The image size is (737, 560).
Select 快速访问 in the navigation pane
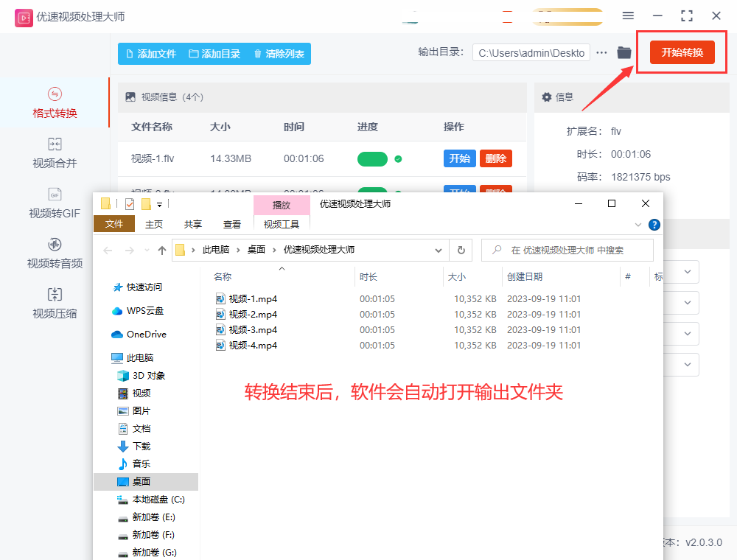[x=138, y=287]
